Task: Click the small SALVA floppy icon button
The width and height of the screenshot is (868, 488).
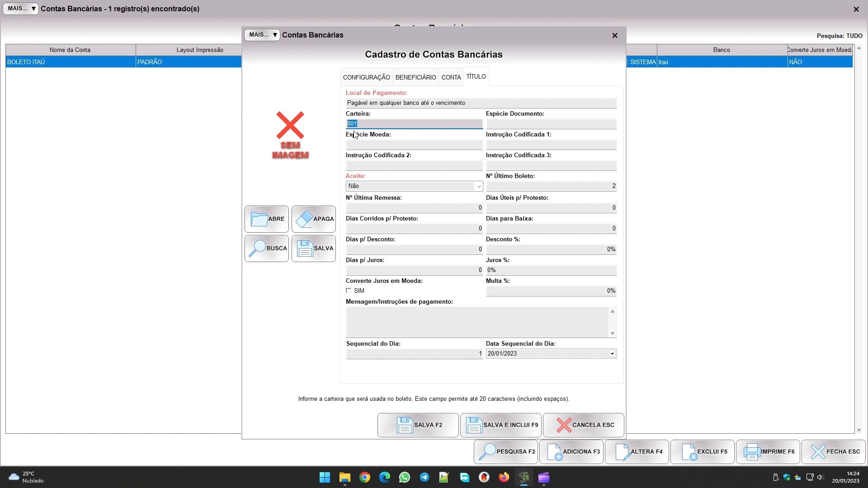Action: click(313, 249)
